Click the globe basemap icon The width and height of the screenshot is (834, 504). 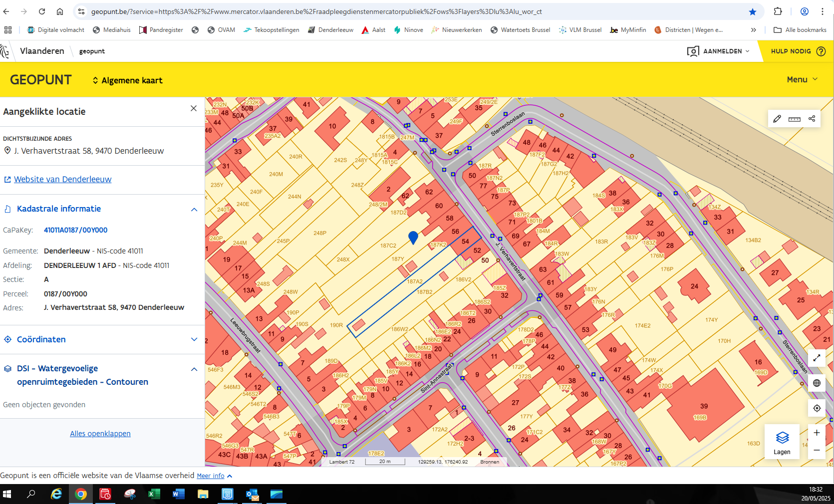pos(817,383)
